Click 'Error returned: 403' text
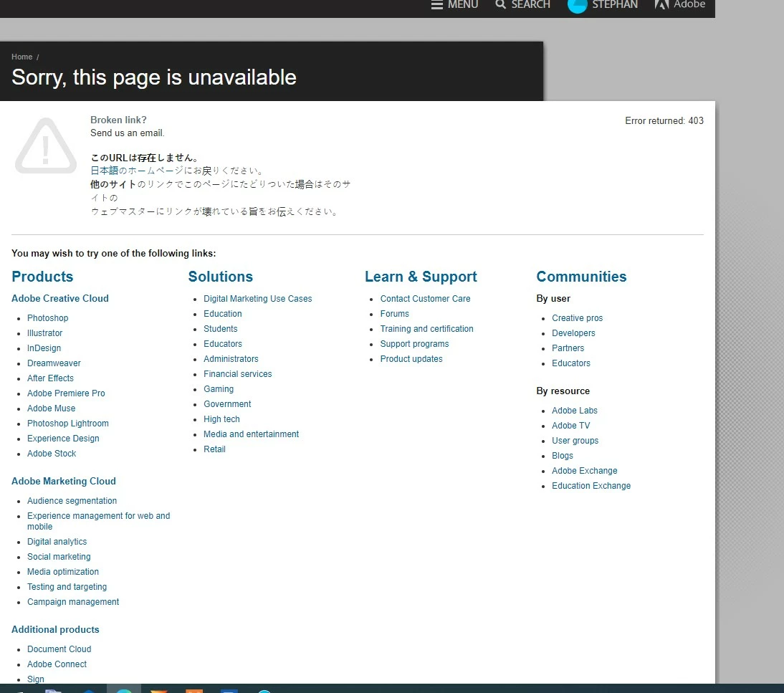Screen dimensions: 784x693 click(664, 120)
